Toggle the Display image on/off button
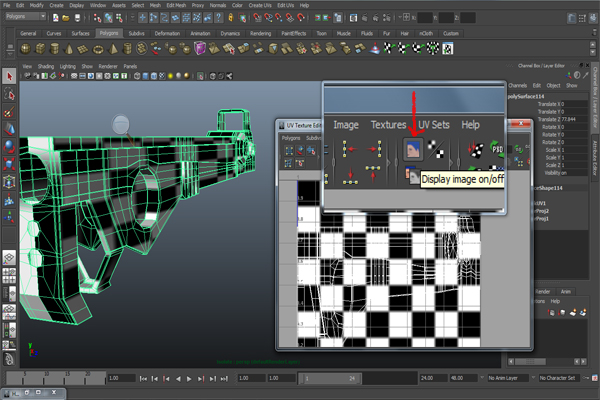Viewport: 600px width, 400px height. point(413,149)
